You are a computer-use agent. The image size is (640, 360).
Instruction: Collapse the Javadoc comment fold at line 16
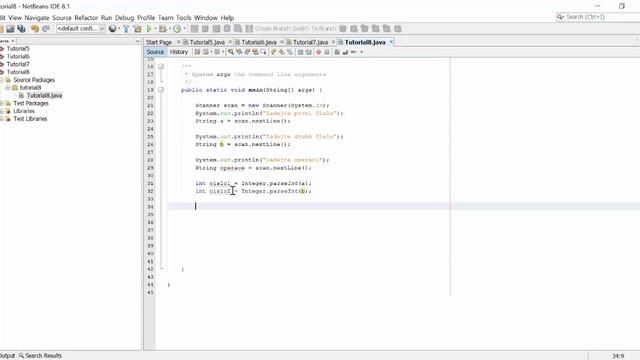click(161, 66)
